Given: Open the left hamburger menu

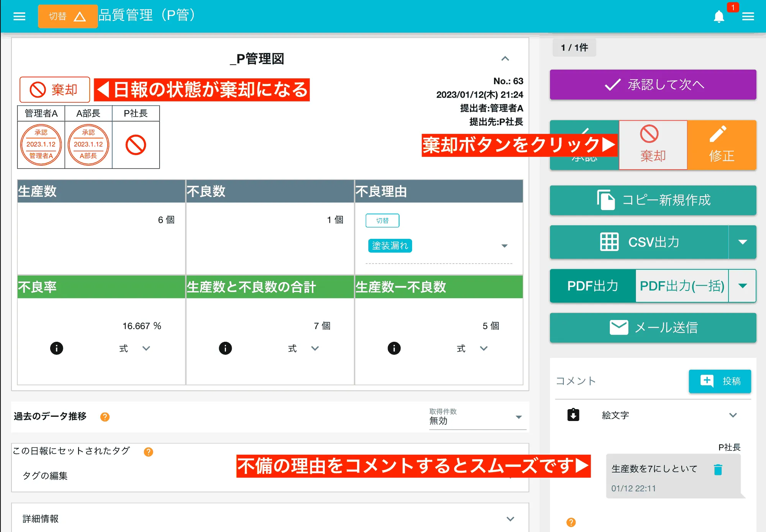Looking at the screenshot, I should (x=19, y=16).
